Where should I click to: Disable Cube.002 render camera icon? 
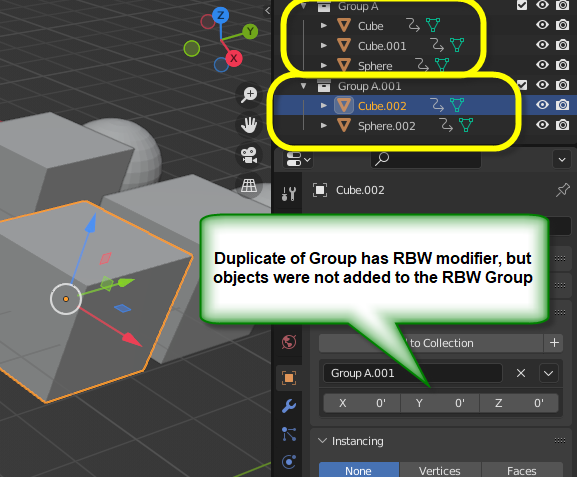(562, 105)
